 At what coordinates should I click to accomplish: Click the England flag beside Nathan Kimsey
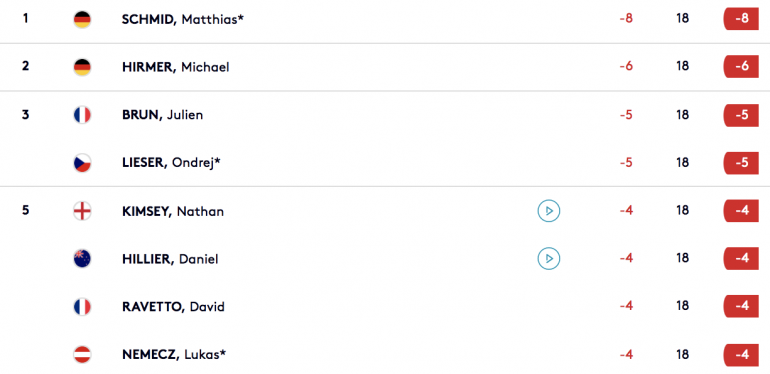[x=82, y=211]
